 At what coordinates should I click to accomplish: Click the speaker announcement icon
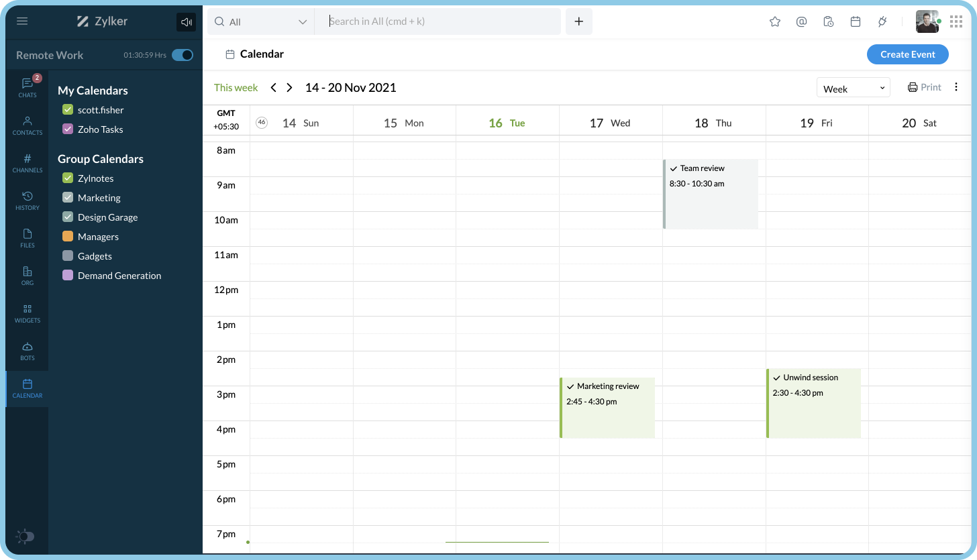tap(187, 22)
